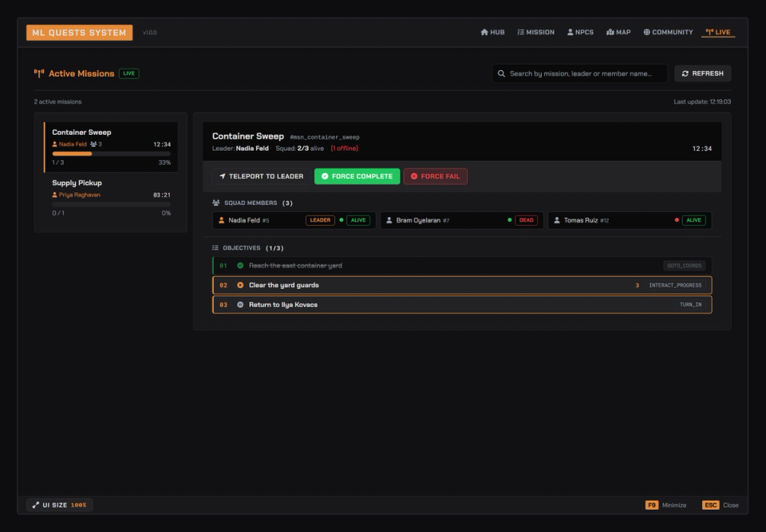Select squad member Tomas Ruiz #12

pos(630,220)
